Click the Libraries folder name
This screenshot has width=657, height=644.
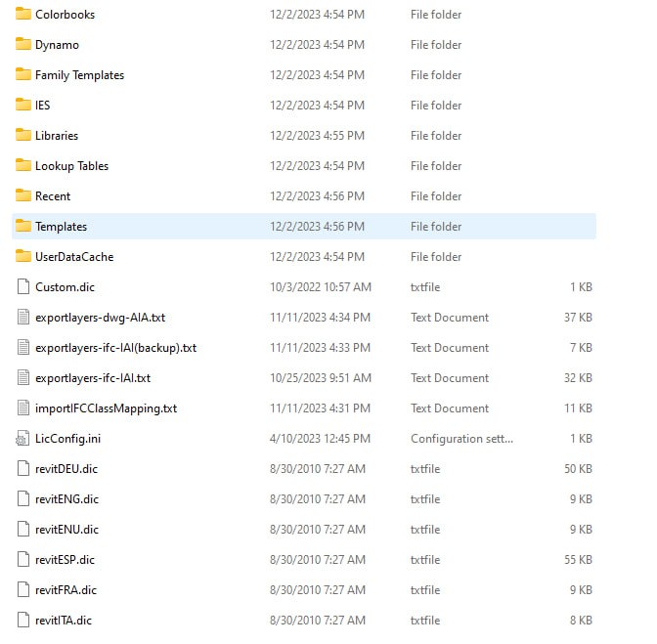click(57, 136)
